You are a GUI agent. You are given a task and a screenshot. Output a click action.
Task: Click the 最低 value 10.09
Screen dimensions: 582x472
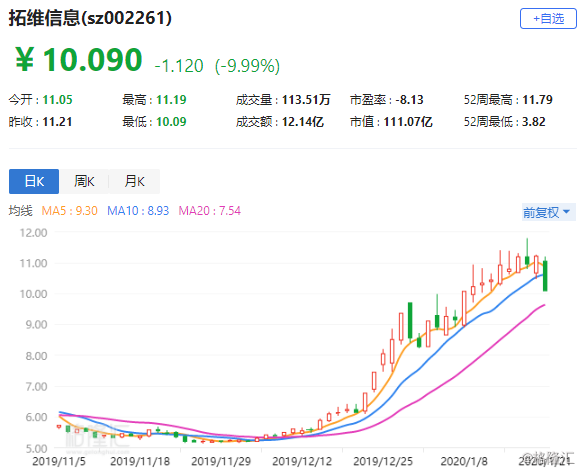171,122
